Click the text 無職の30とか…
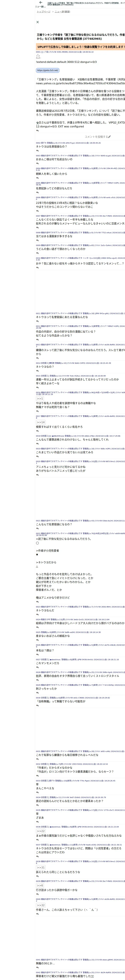Image resolution: width=125 pixels, height=980 pixels. (x=45, y=963)
